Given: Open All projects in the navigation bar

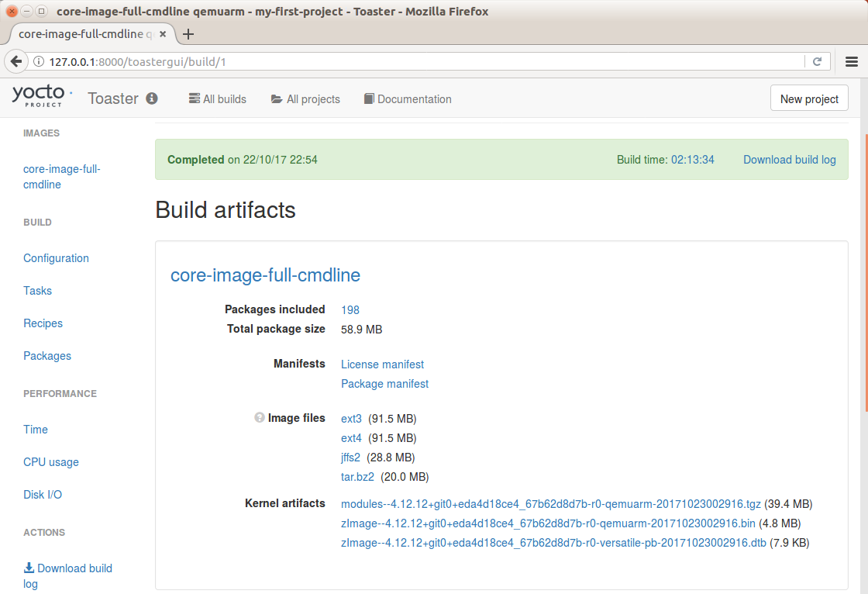Looking at the screenshot, I should [x=305, y=99].
